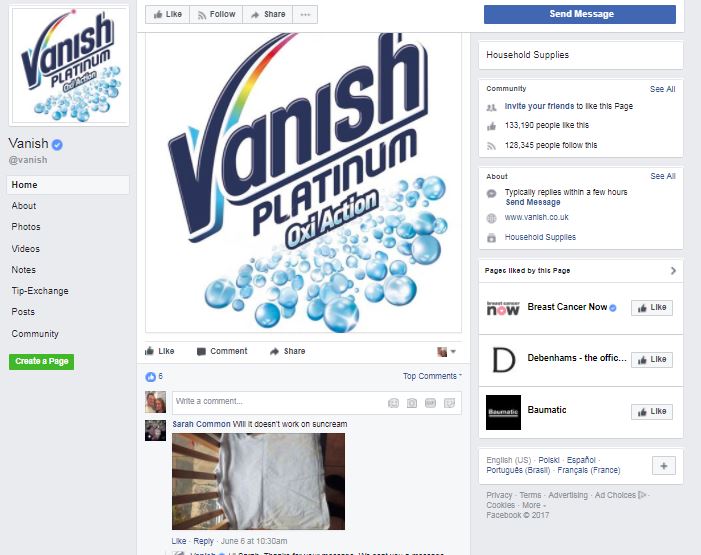Viewport: 701px width, 555px height.
Task: Open the Photos section in sidebar
Action: pos(26,227)
